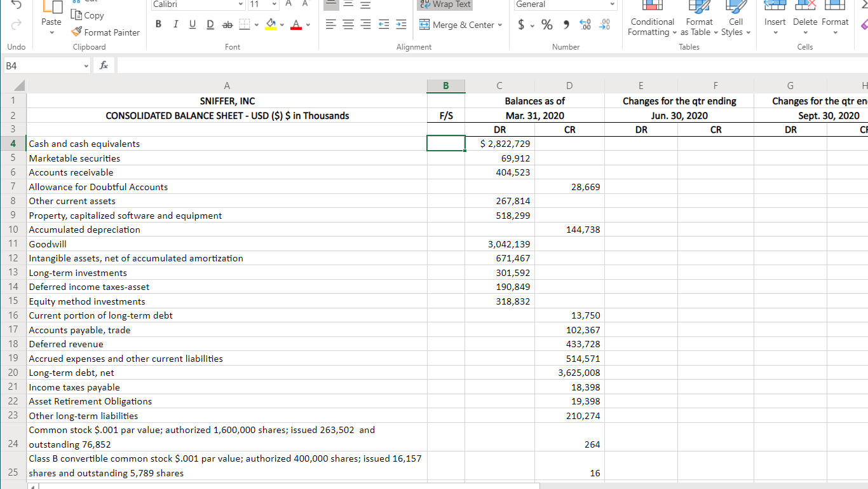Click the Insert Function fx icon

[x=103, y=64]
